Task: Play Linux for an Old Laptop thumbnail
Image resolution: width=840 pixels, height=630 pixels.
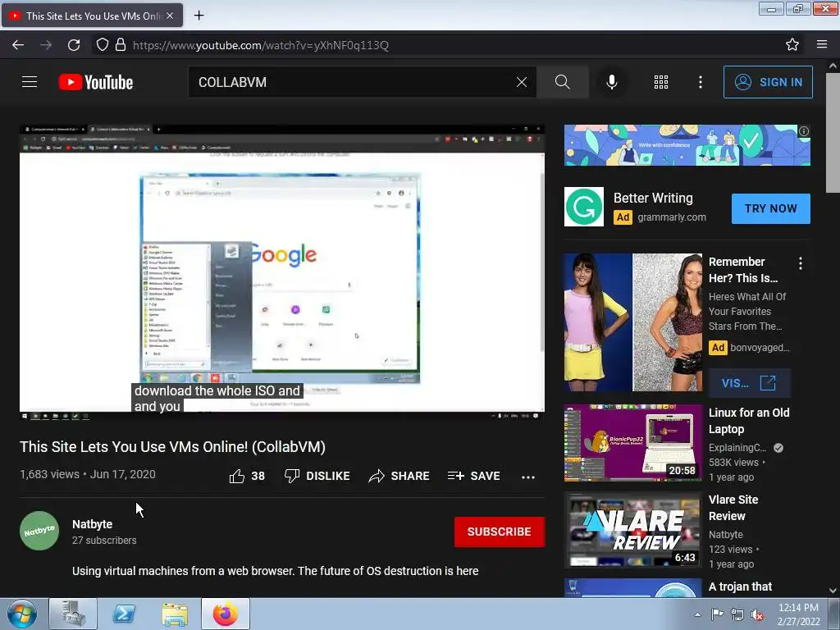Action: click(632, 443)
